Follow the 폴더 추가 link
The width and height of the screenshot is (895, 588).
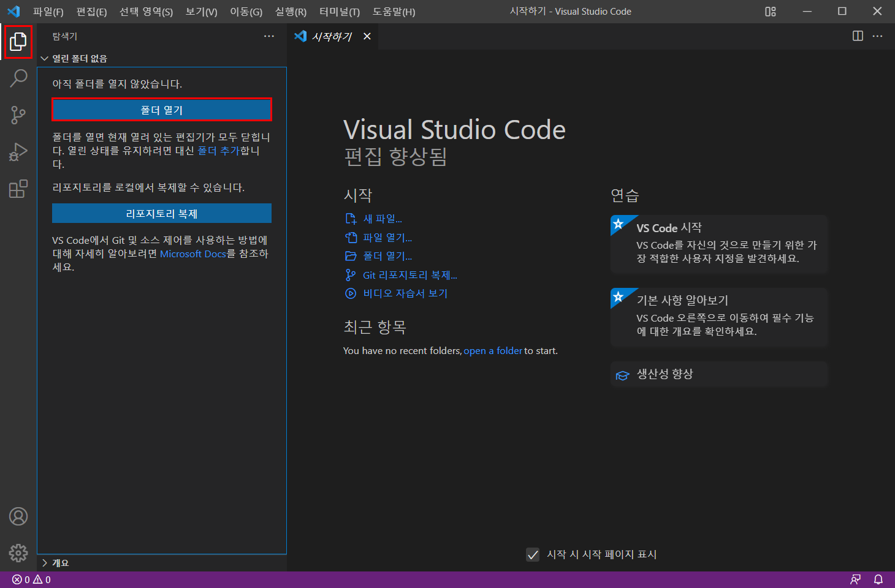click(x=219, y=151)
